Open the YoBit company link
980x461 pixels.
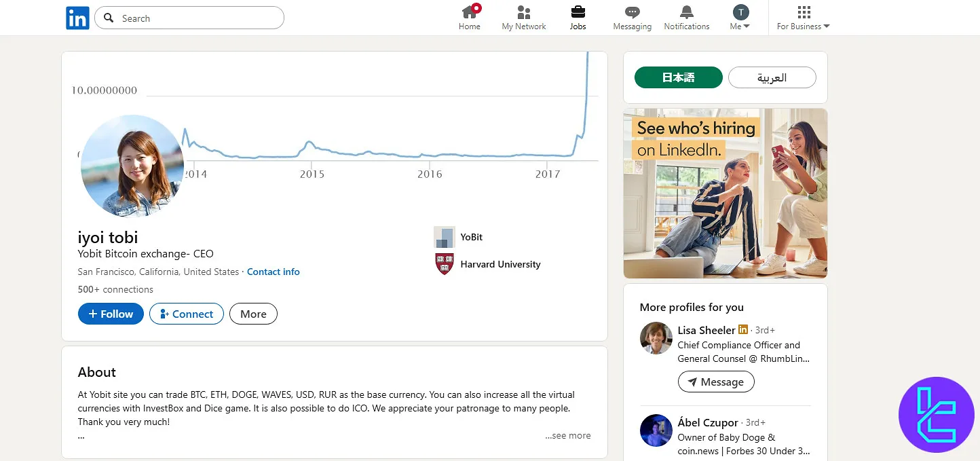(x=472, y=237)
